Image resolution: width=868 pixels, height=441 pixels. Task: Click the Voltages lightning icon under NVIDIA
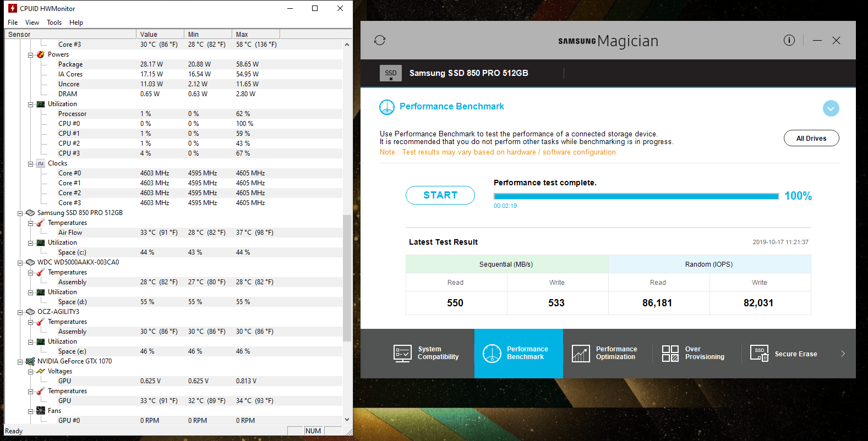(41, 371)
